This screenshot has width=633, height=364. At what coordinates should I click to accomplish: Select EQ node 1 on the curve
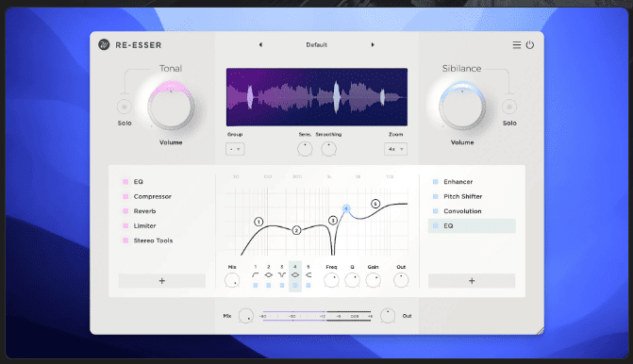(258, 222)
